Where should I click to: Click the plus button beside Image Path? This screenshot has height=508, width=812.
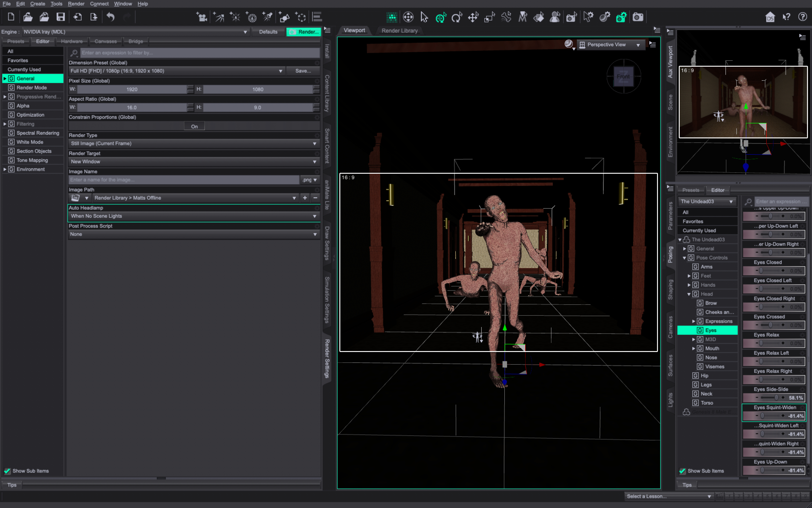pos(305,198)
